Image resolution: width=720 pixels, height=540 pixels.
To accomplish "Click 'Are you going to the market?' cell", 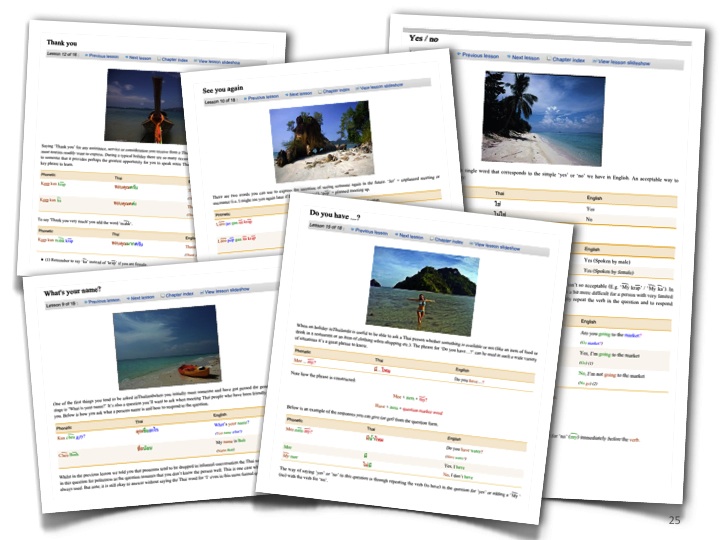I will [611, 334].
